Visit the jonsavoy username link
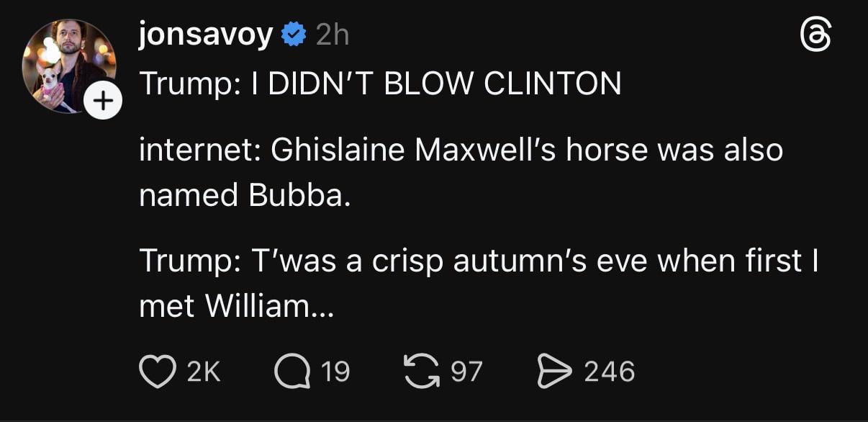This screenshot has width=868, height=422. click(x=206, y=35)
